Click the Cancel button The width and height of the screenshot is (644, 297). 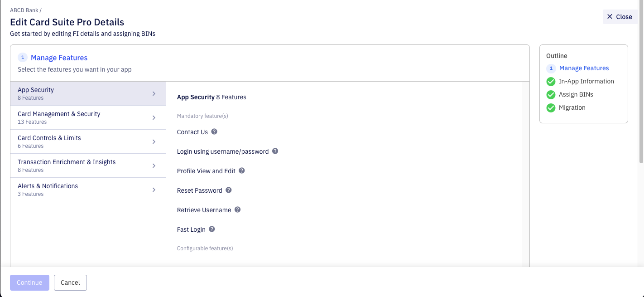tap(70, 282)
